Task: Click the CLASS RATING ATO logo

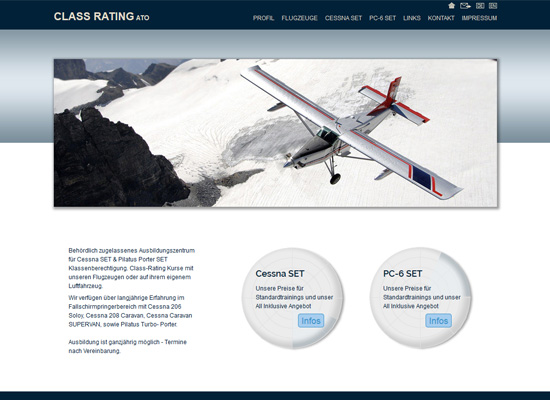Action: 101,16
